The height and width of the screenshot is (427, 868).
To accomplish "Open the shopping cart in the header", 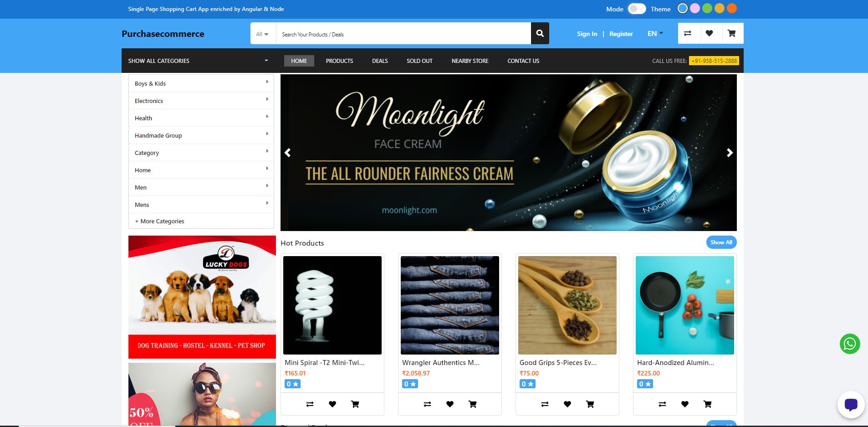I will click(x=731, y=33).
